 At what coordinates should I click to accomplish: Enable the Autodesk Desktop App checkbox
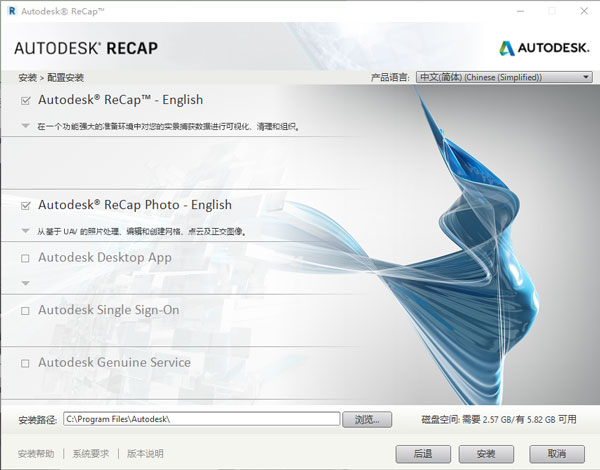(x=25, y=258)
